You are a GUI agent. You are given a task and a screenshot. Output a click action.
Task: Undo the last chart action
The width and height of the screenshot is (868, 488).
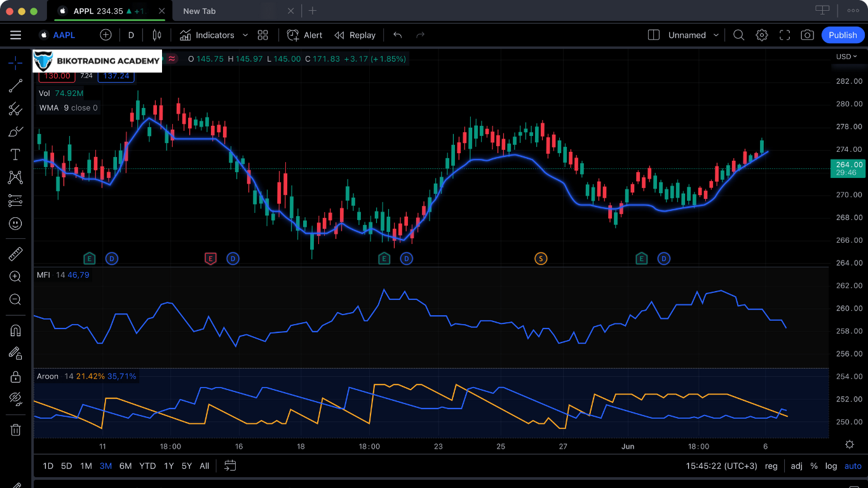tap(398, 35)
